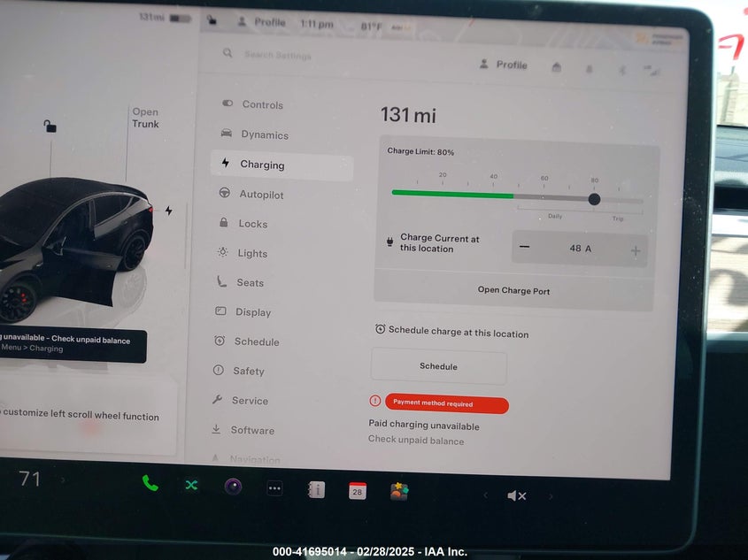The height and width of the screenshot is (560, 748).
Task: Select Autopilot in settings menu
Action: click(261, 195)
